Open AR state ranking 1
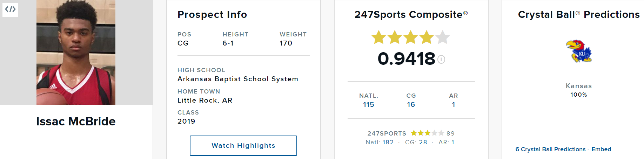 click(x=454, y=104)
